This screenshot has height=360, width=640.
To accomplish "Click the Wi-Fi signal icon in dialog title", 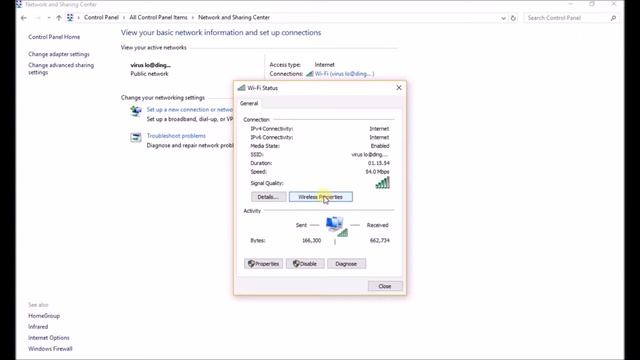I will tap(242, 88).
